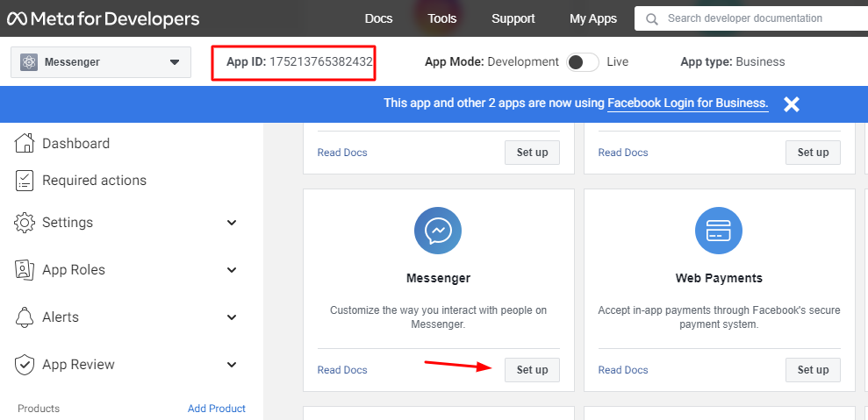Open Required actions in sidebar
Viewport: 868px width, 420px height.
coord(94,181)
